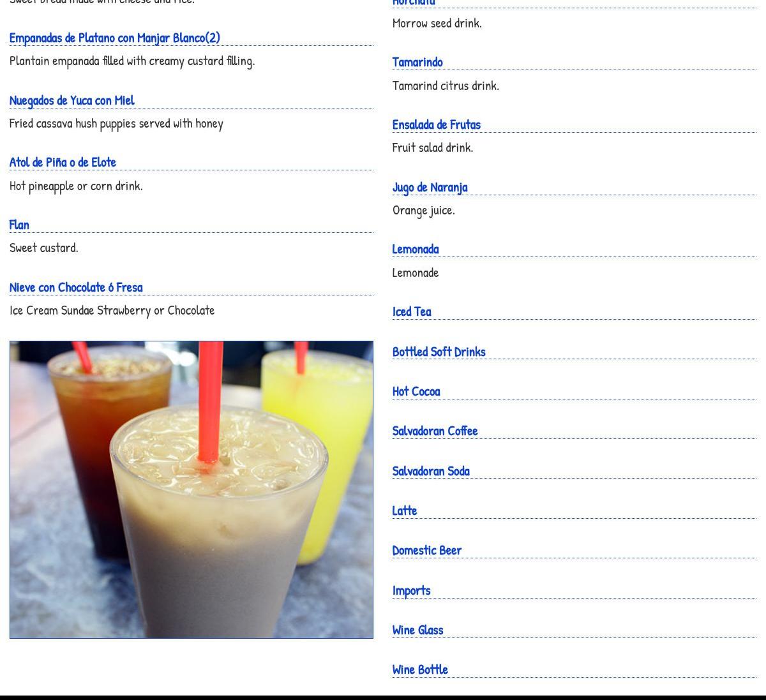Click the Jugo de Naranja link
Image resolution: width=766 pixels, height=700 pixels.
pyautogui.click(x=430, y=187)
